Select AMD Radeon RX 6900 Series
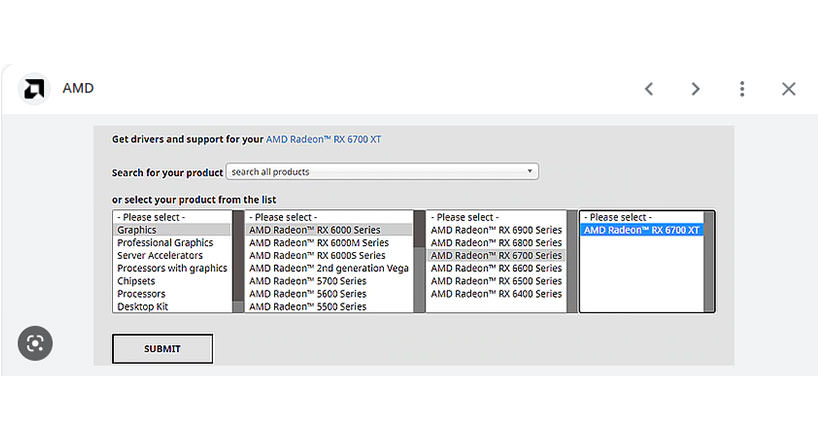 (x=496, y=230)
